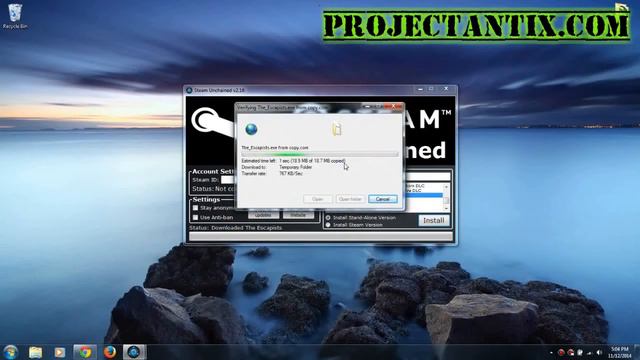The height and width of the screenshot is (360, 640).
Task: Open Windows Explorer from the taskbar
Action: [36, 352]
